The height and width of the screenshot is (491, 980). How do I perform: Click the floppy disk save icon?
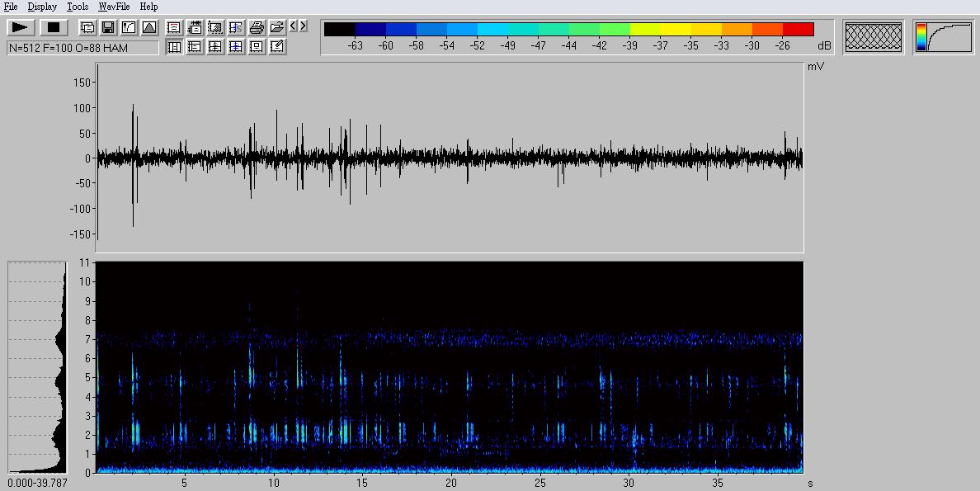click(x=107, y=27)
